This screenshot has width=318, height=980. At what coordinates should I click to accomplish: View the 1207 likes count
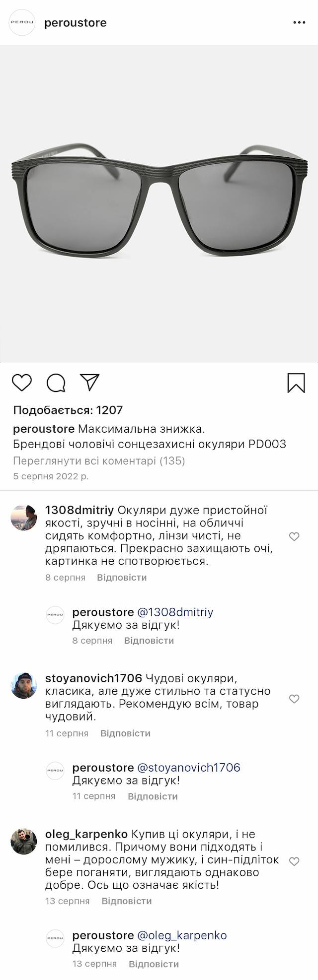click(68, 410)
